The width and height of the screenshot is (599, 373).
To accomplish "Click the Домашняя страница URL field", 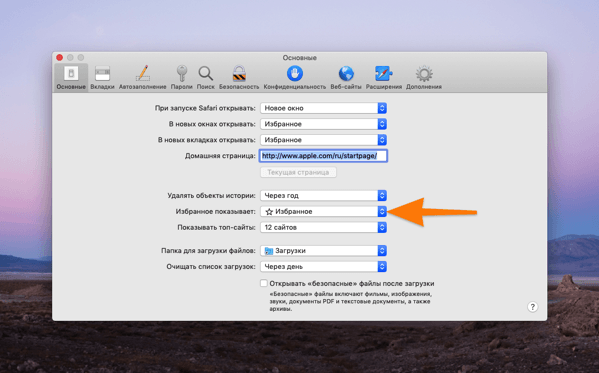I will tap(324, 156).
